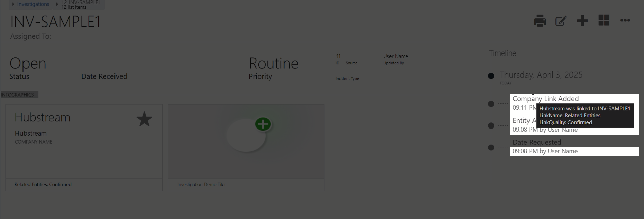Open the 12 INV-SAMPLE1 list items breadcrumb

pyautogui.click(x=81, y=5)
